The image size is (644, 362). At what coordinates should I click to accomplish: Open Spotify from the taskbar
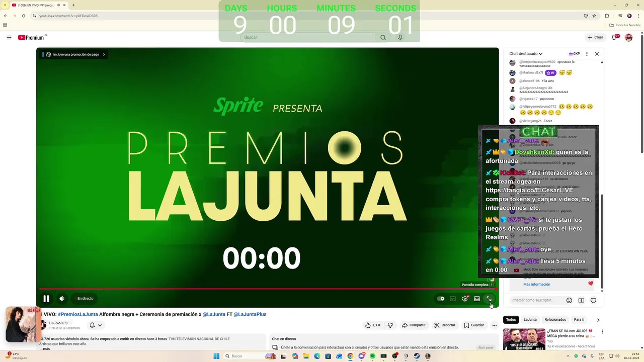tap(372, 356)
